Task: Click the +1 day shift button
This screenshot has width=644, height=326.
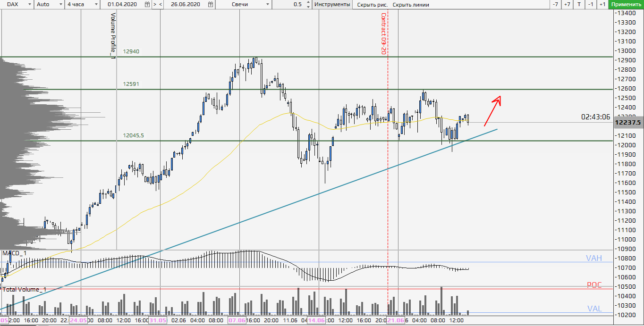Action: click(602, 4)
